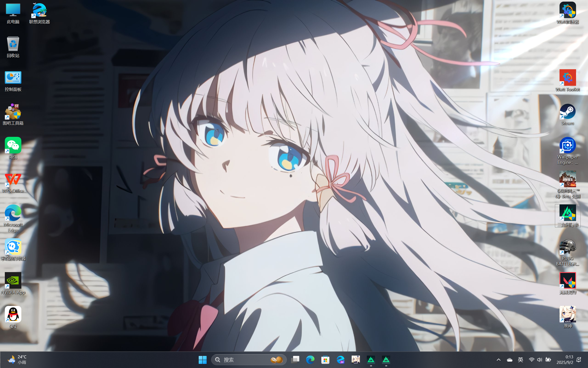This screenshot has height=368, width=588.
Task: Select the 米哈游启动器 desktop shortcut
Action: point(13,250)
